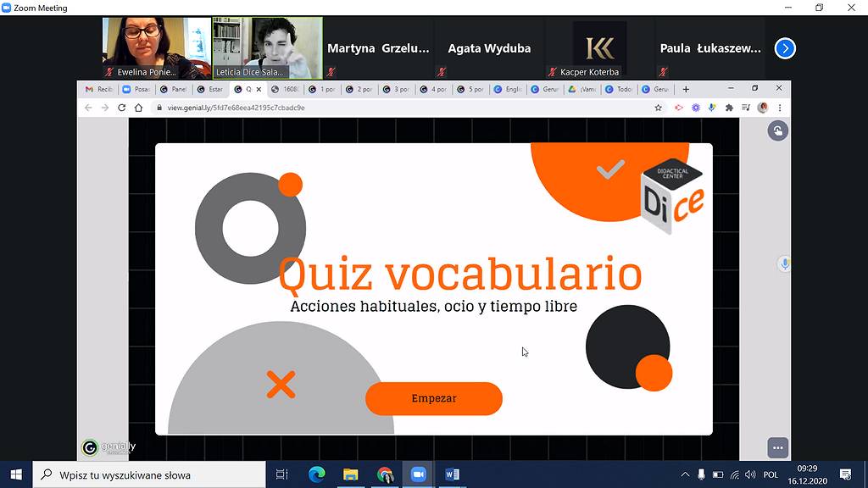
Task: Click the blue microphone extension icon
Action: pyautogui.click(x=712, y=108)
